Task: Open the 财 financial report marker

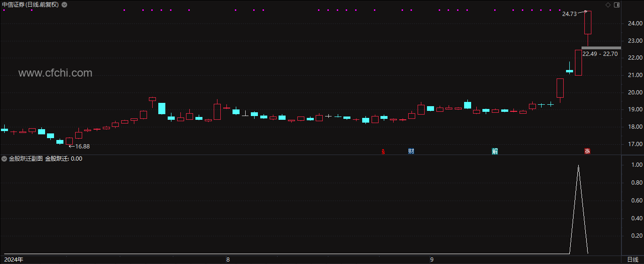Action: 411,151
